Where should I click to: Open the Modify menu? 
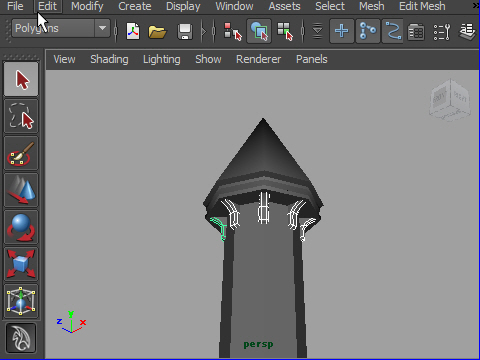click(87, 6)
